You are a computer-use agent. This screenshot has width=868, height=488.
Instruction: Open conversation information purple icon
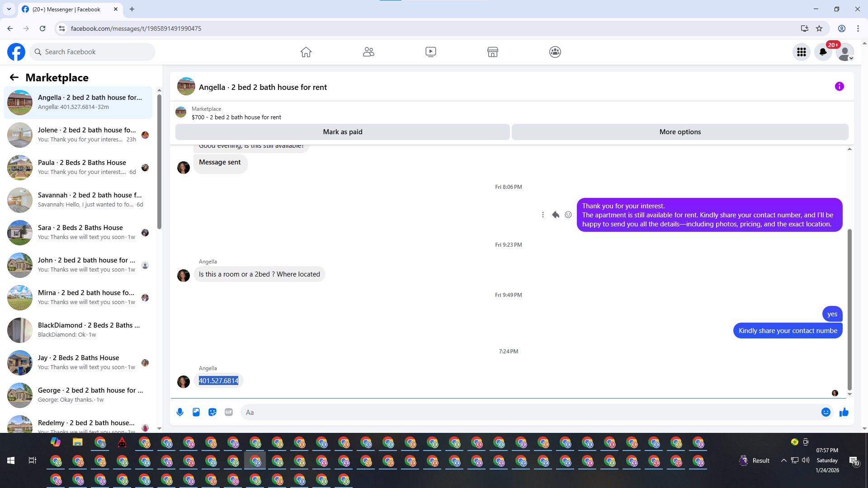[x=839, y=86]
